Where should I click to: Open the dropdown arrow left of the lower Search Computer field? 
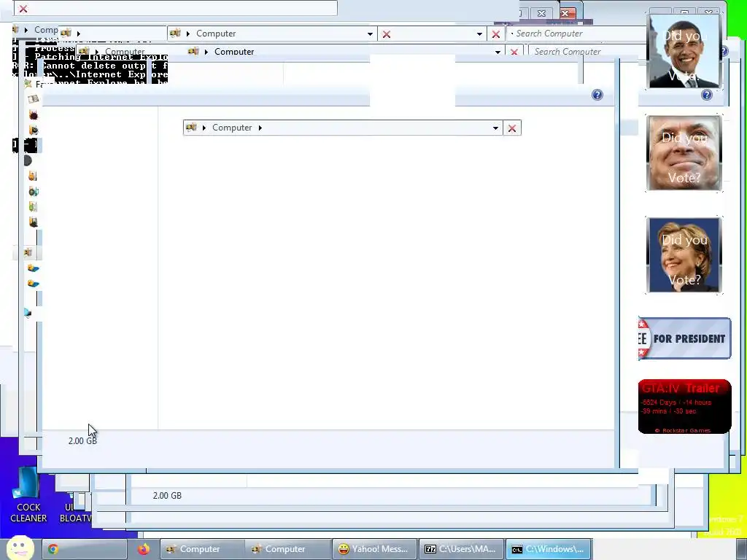(498, 52)
